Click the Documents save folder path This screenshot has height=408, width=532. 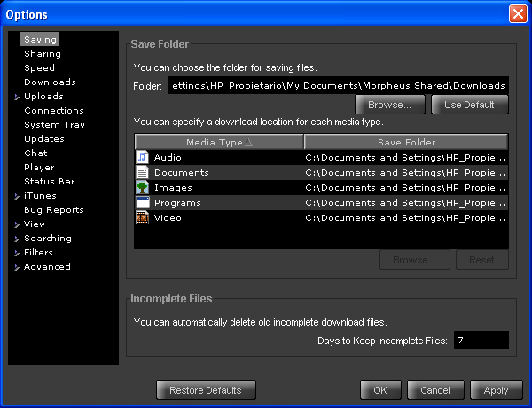pyautogui.click(x=405, y=172)
